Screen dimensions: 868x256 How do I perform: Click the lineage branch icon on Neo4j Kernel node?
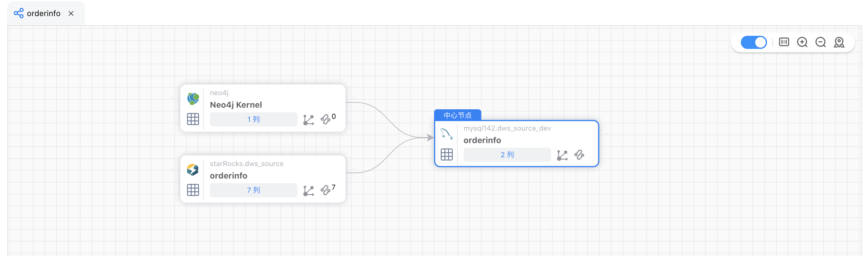[308, 120]
